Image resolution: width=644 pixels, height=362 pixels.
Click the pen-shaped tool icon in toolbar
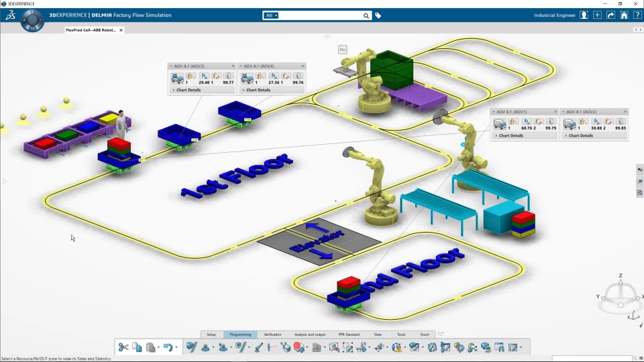(x=258, y=347)
